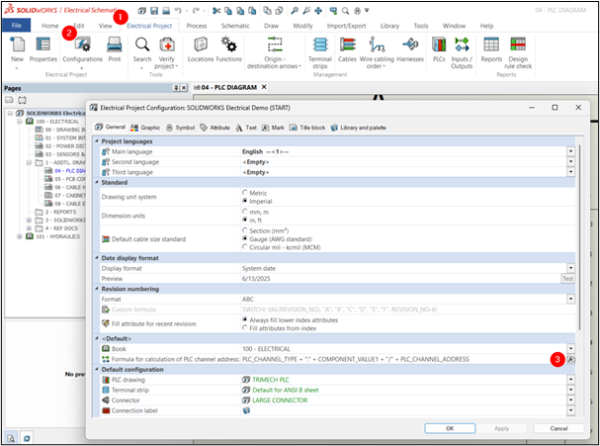Select Always fill lower index attributes
Screen dimensions: 600x446
[x=245, y=319]
